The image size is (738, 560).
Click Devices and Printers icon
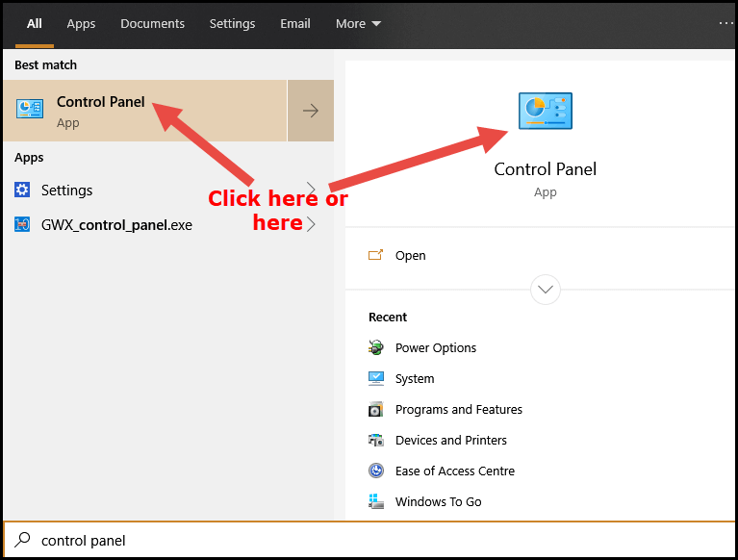(x=375, y=440)
